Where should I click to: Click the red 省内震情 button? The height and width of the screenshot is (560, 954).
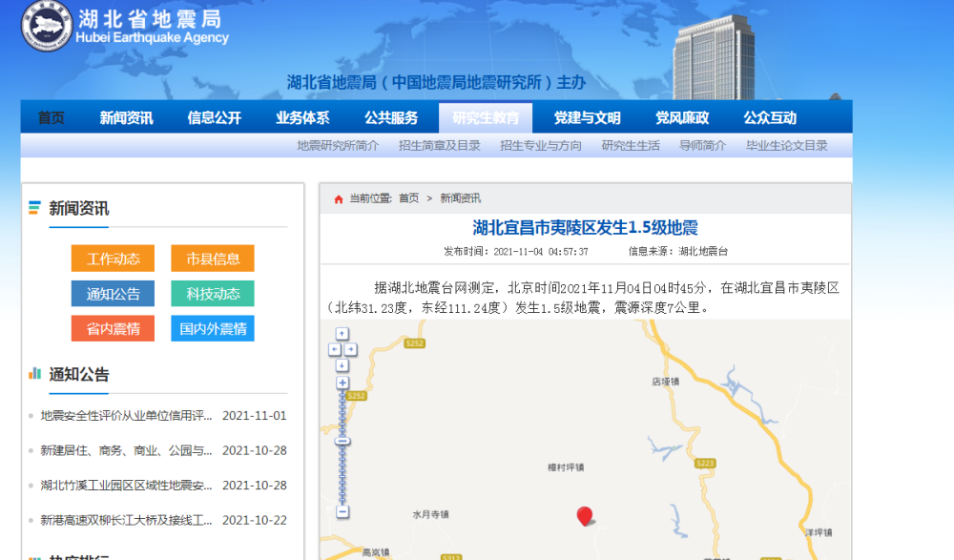pyautogui.click(x=113, y=329)
